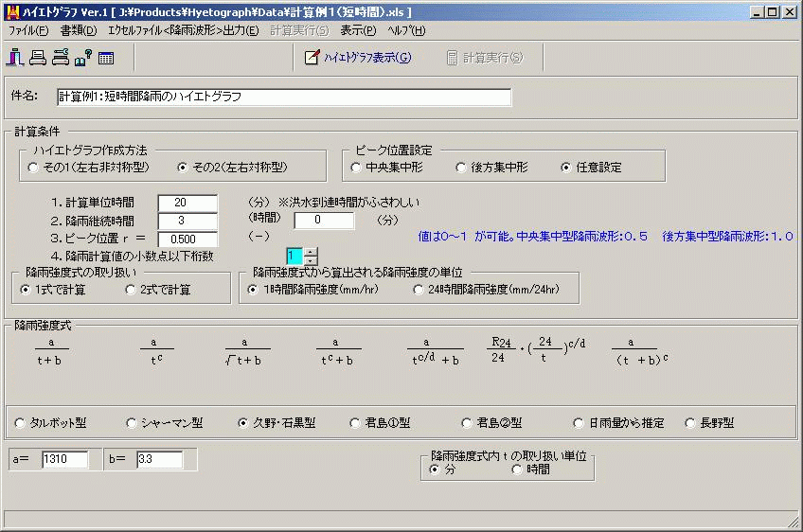Open the 表示(P) menu
Image resolution: width=803 pixels, height=532 pixels.
tap(359, 30)
